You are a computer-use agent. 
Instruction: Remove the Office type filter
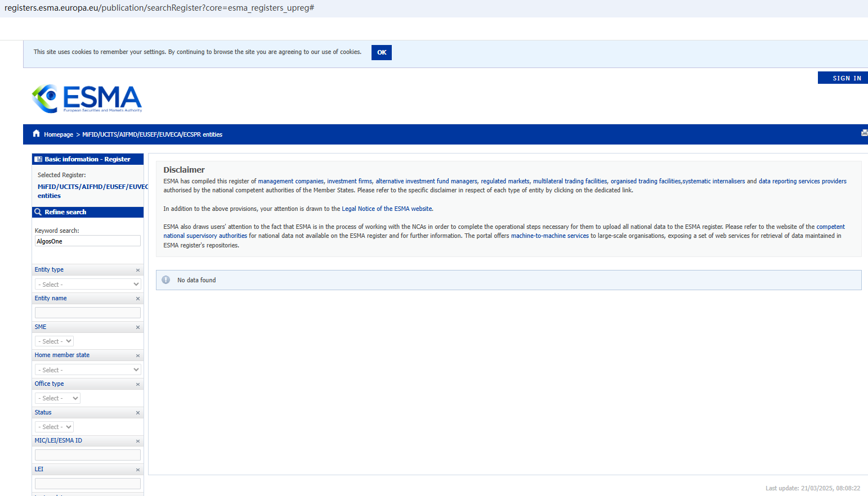click(138, 385)
